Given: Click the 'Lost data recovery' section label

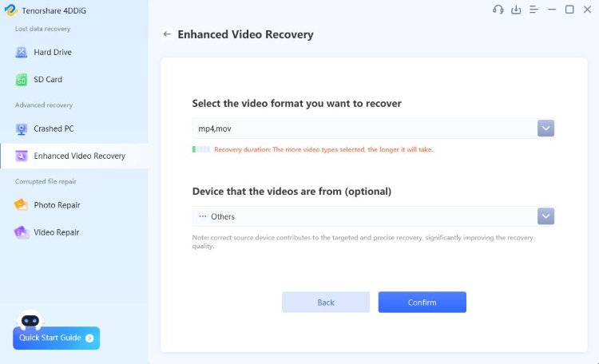Looking at the screenshot, I should [x=43, y=29].
